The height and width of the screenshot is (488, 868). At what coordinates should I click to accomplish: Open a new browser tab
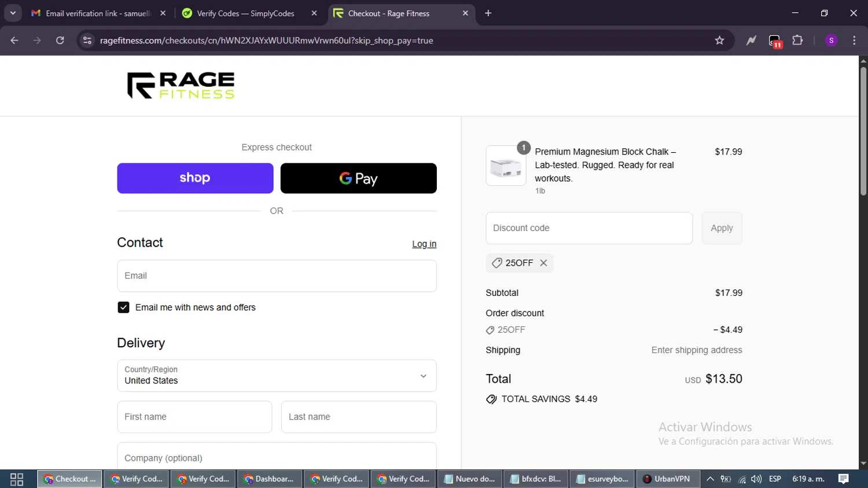(x=488, y=13)
